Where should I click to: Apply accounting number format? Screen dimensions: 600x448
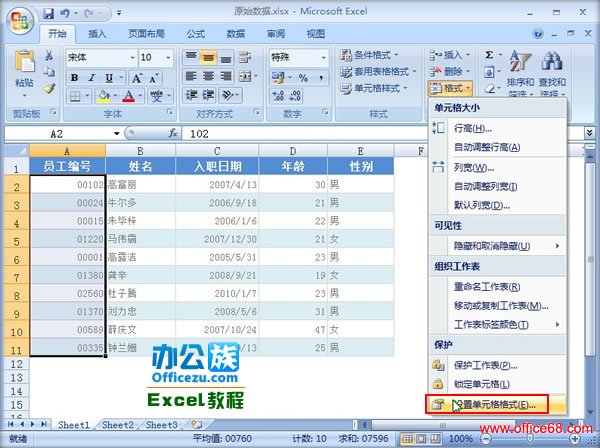click(278, 78)
